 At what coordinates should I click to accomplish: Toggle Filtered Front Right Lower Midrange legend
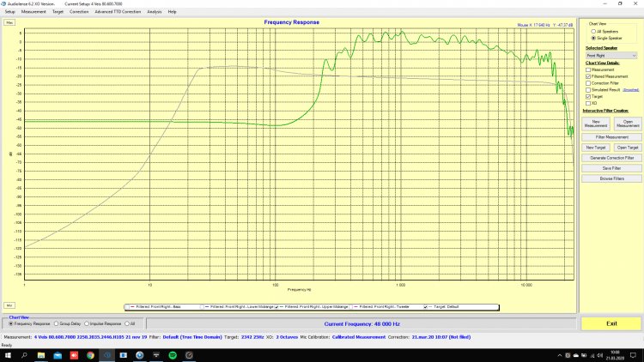point(202,307)
